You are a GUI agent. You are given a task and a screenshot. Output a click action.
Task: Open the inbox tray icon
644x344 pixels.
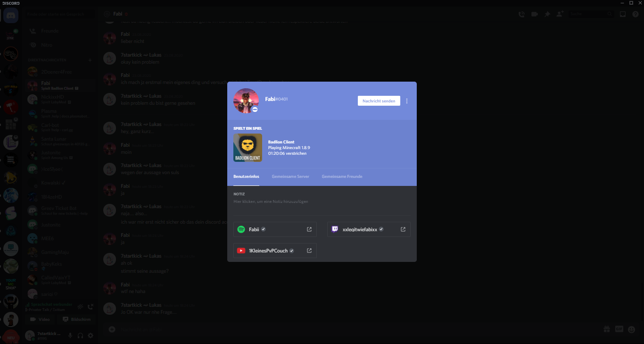click(623, 14)
